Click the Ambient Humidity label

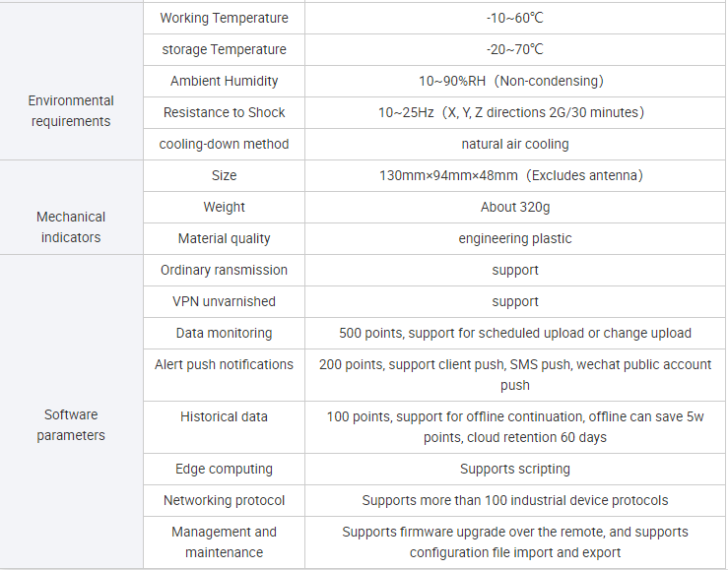225,81
